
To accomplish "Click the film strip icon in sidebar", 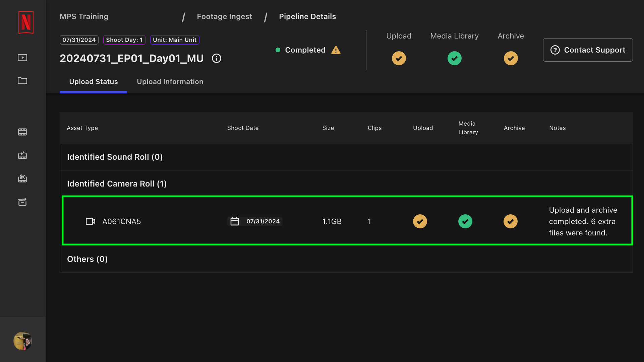I will coord(22,132).
